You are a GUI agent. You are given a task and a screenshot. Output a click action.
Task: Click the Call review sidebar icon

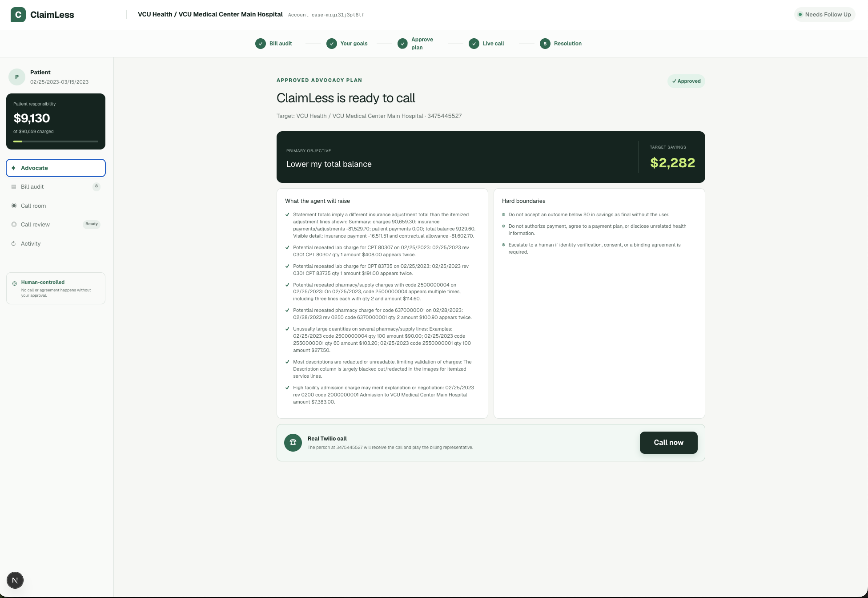(x=14, y=225)
